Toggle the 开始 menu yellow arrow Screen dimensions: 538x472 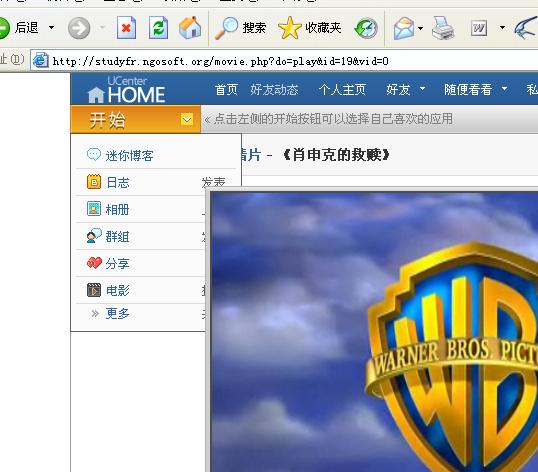coord(187,119)
